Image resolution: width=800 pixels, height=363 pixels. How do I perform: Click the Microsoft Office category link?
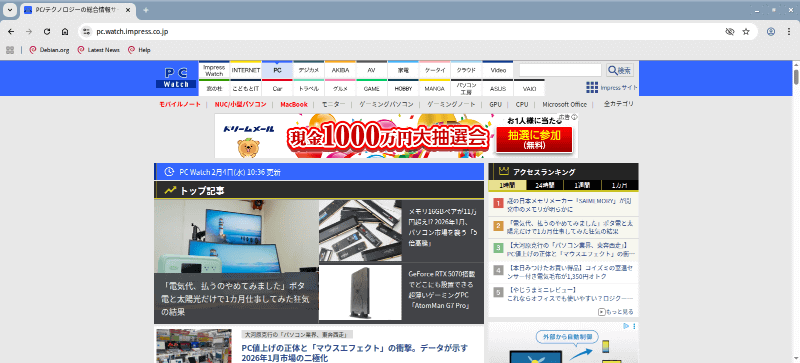[x=564, y=104]
